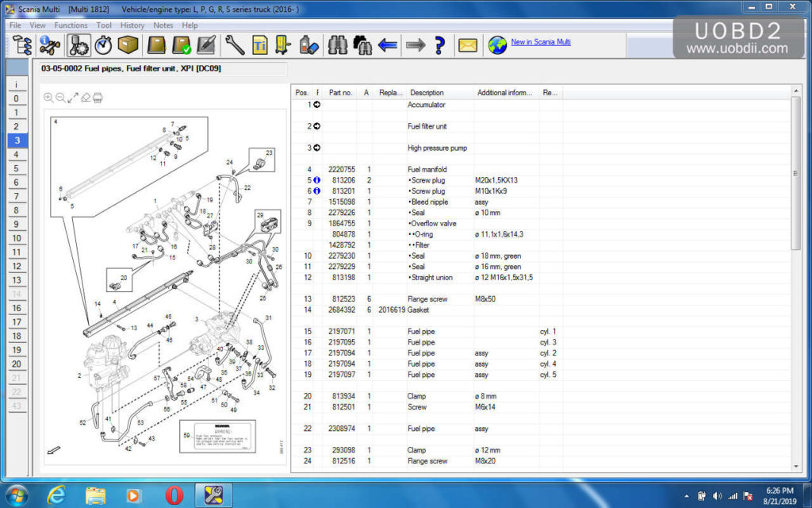
Task: Open the New in Scania Multi link
Action: (541, 42)
